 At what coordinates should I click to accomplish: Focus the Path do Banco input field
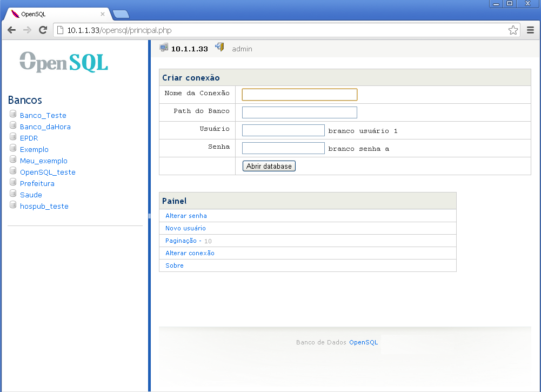299,112
